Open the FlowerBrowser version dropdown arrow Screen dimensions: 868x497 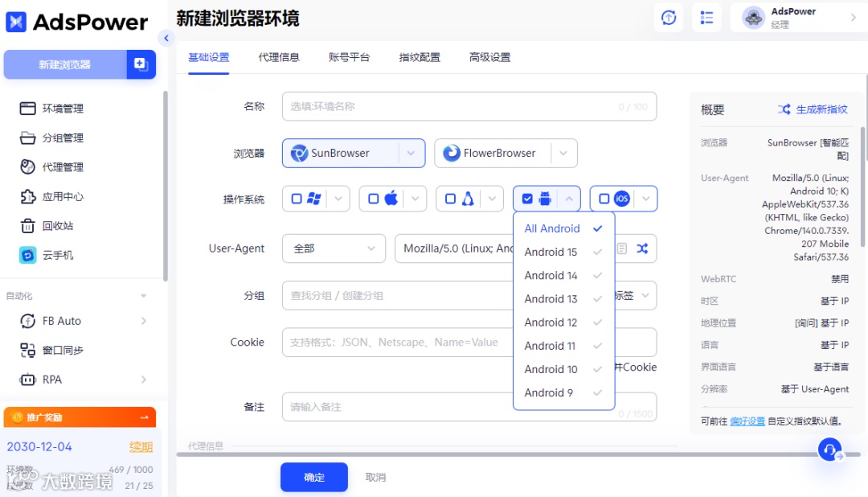563,153
